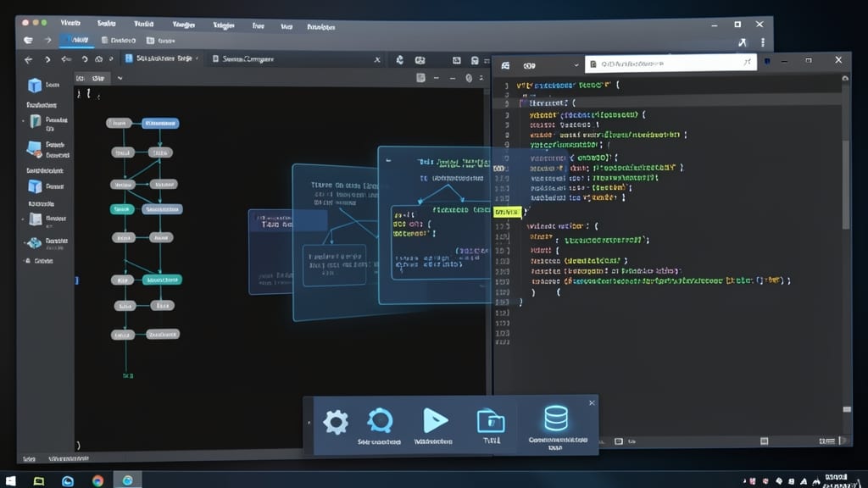Select the gray box icon in the sidebar
The image size is (868, 488).
36,220
